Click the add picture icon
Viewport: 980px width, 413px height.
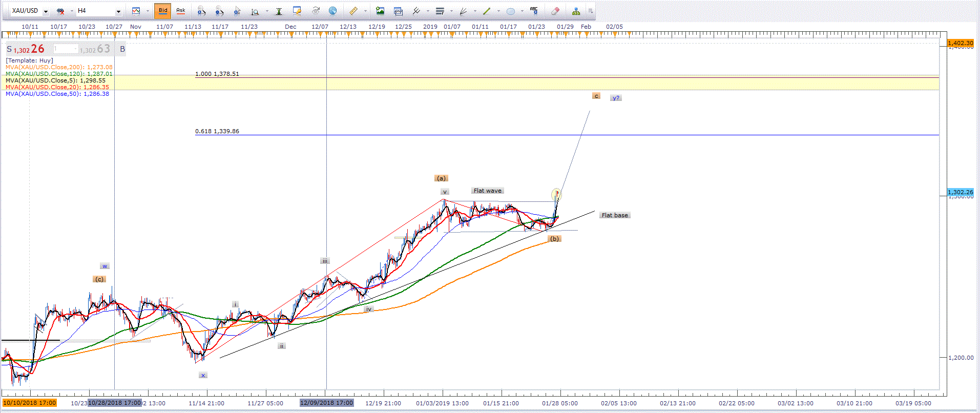coord(380,11)
